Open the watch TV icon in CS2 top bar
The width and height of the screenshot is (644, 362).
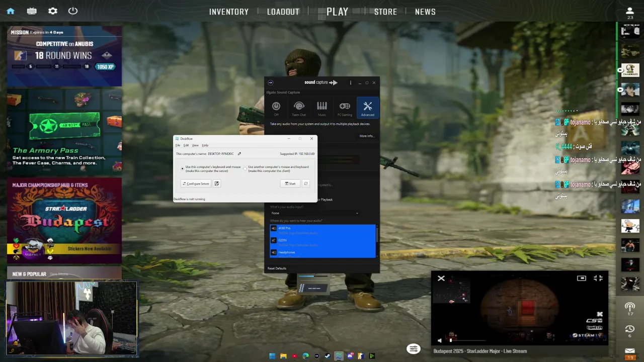[x=32, y=11]
